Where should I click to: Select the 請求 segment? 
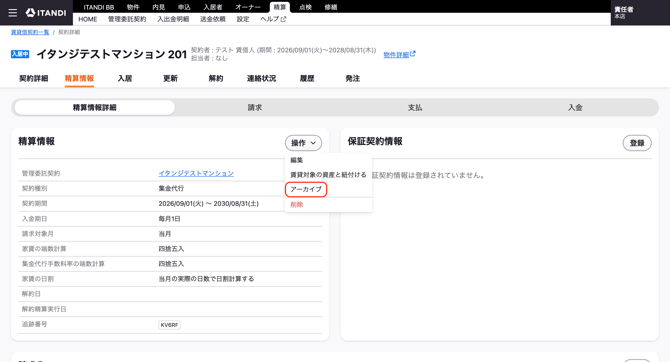click(x=255, y=108)
